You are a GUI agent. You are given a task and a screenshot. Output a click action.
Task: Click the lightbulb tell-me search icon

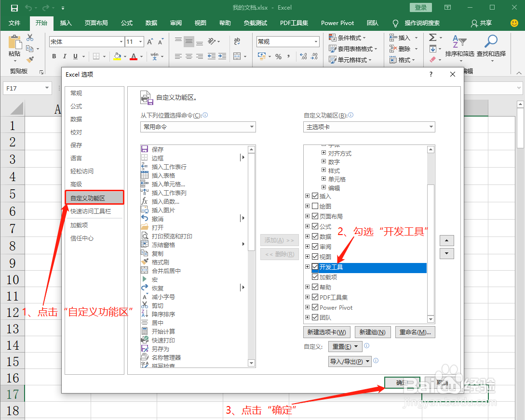coord(395,23)
